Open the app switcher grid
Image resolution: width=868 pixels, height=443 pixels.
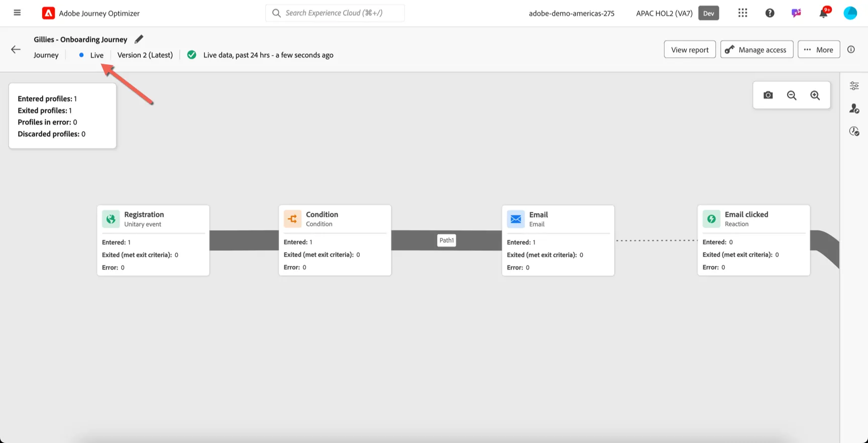(x=742, y=13)
